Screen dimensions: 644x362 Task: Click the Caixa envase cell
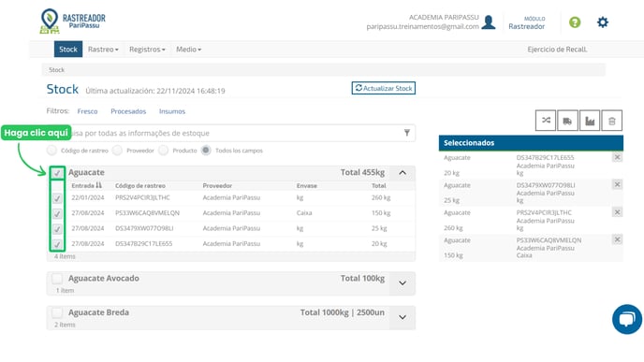(x=304, y=213)
